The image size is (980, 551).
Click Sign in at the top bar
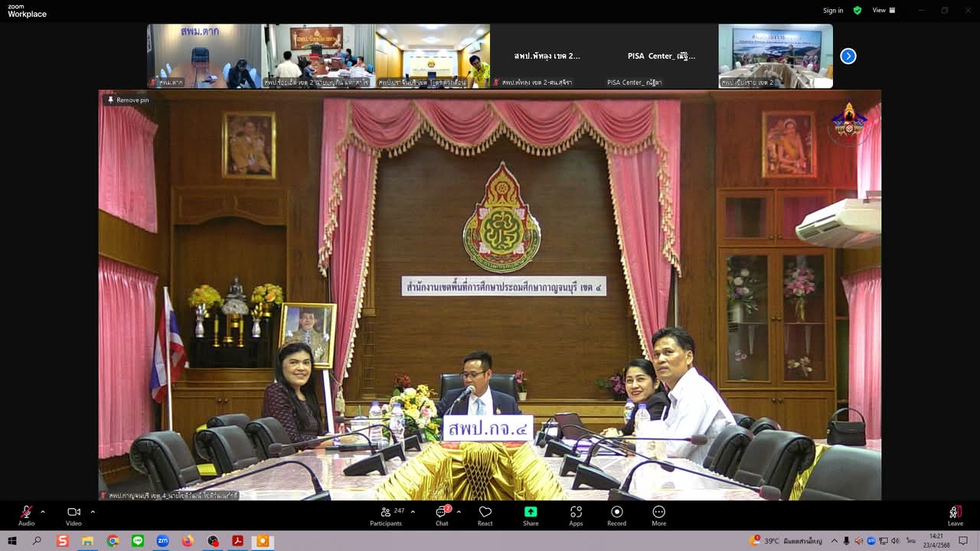coord(833,10)
